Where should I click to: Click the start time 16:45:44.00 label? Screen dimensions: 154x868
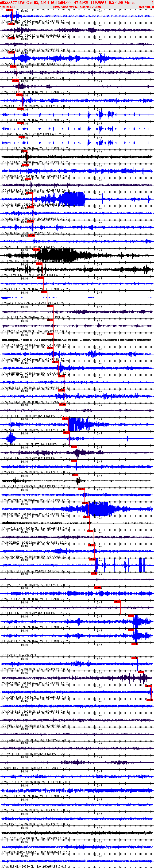point(8,7)
